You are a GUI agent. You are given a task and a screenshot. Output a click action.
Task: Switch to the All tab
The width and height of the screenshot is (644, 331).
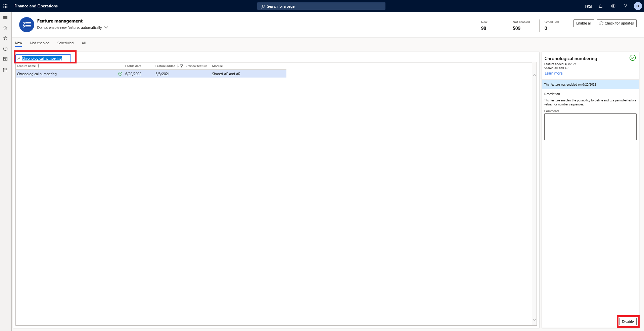[84, 43]
